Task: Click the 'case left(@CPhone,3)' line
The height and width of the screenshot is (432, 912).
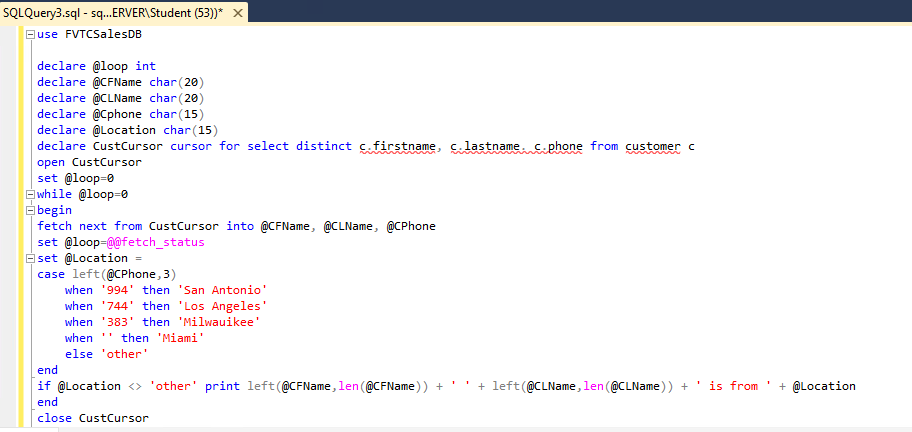Action: point(107,274)
